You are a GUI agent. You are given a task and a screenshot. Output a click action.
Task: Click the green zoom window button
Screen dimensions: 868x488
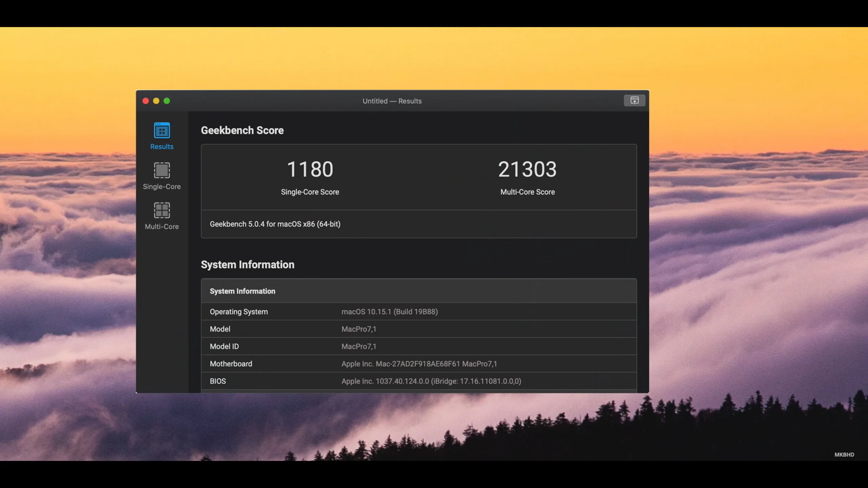click(167, 101)
